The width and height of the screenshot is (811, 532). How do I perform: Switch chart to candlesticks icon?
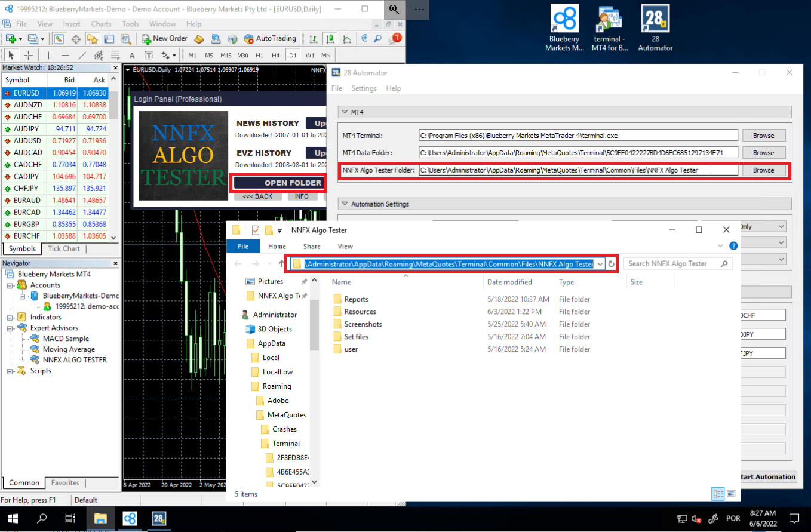pyautogui.click(x=330, y=39)
